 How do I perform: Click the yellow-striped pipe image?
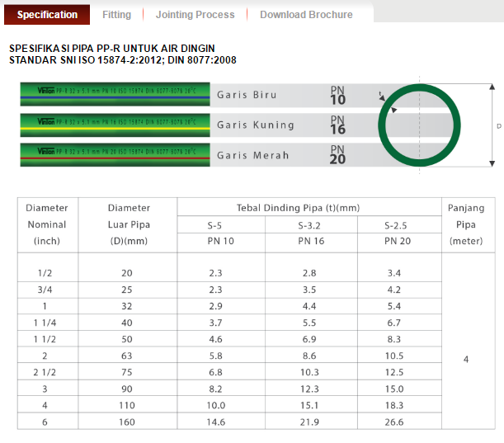[x=115, y=125]
